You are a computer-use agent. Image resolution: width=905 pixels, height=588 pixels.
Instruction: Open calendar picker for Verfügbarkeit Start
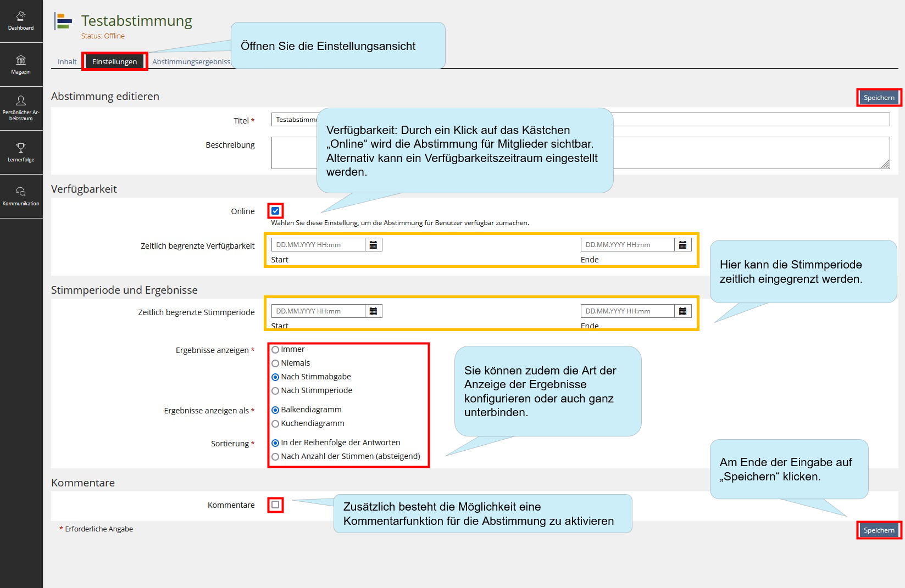(374, 245)
